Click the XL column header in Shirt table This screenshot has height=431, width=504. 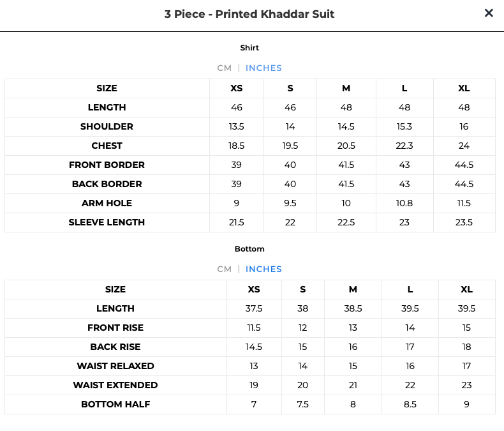[x=464, y=88]
